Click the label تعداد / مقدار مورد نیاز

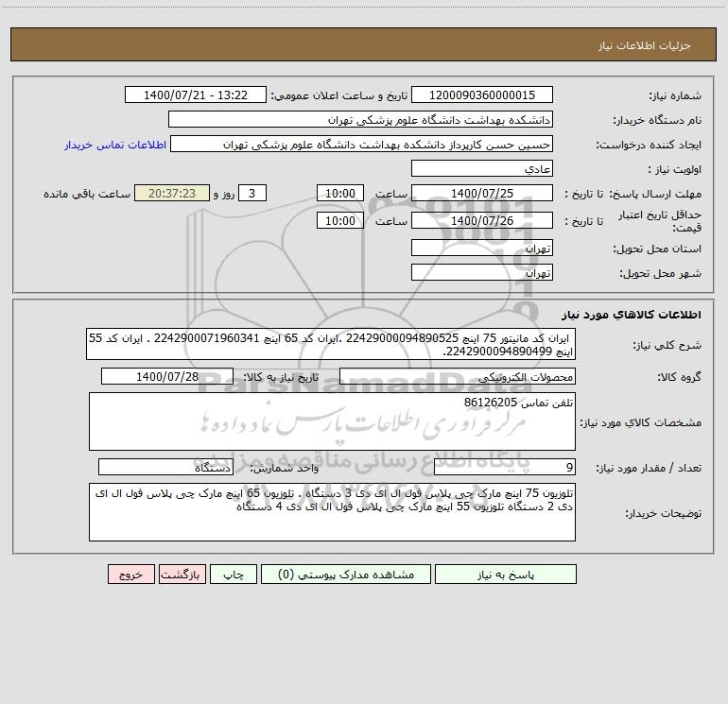[x=649, y=469]
